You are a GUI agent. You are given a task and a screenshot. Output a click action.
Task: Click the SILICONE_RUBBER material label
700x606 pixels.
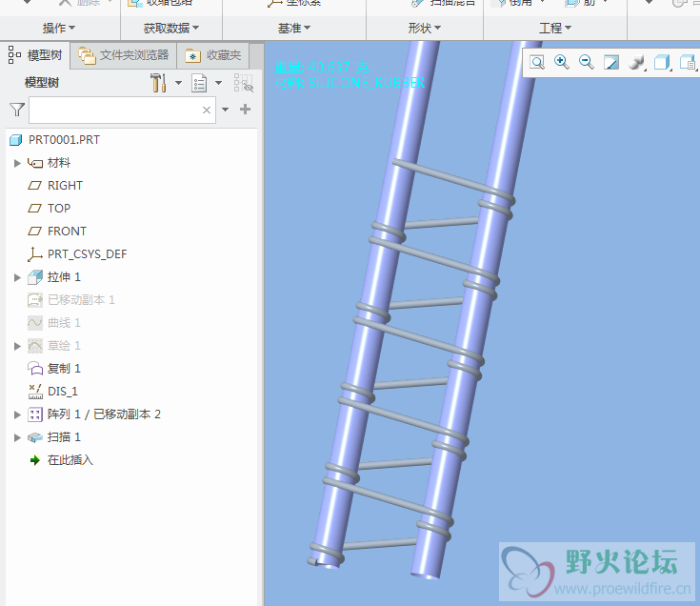367,83
